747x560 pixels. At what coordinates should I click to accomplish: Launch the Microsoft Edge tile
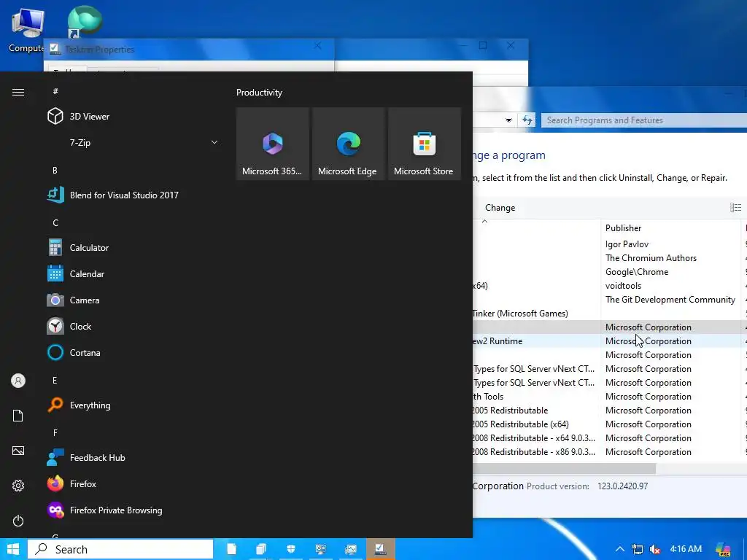(348, 144)
